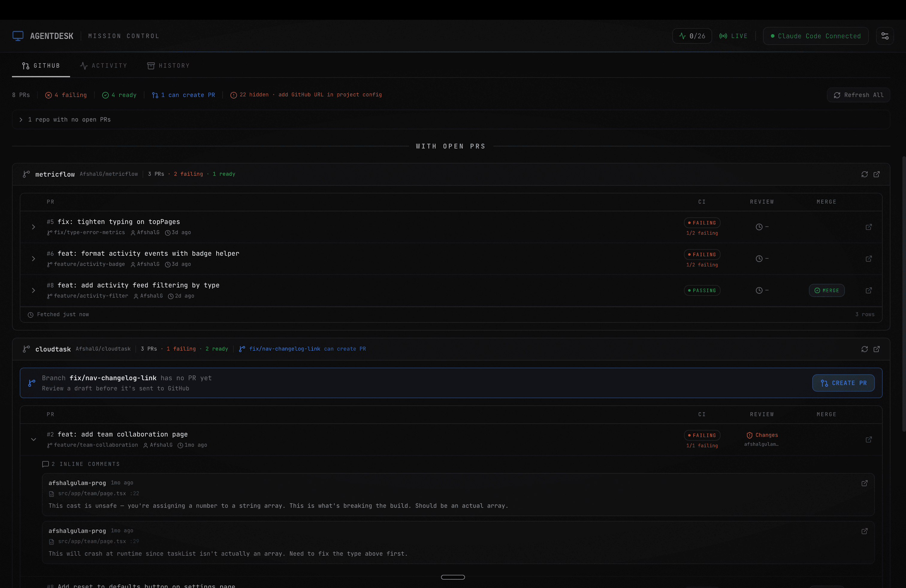Click PASSING badge on PR #8
Screen dimensions: 906x588
click(702, 291)
